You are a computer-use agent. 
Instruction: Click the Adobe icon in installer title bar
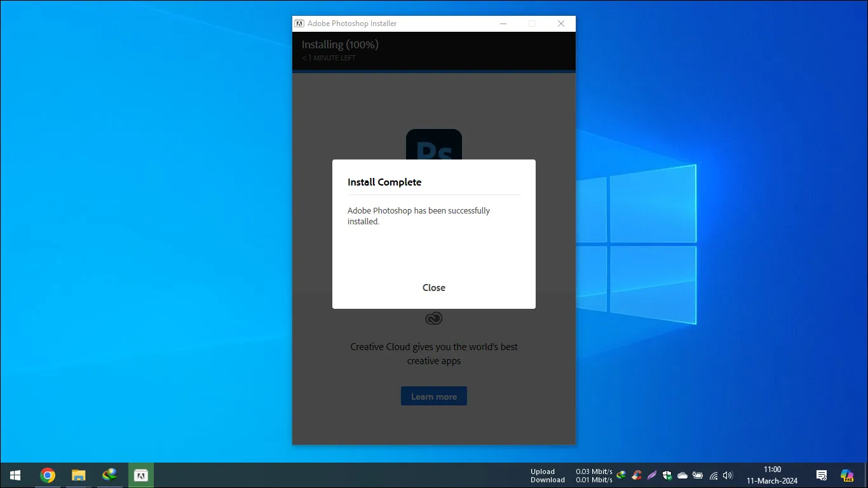299,24
